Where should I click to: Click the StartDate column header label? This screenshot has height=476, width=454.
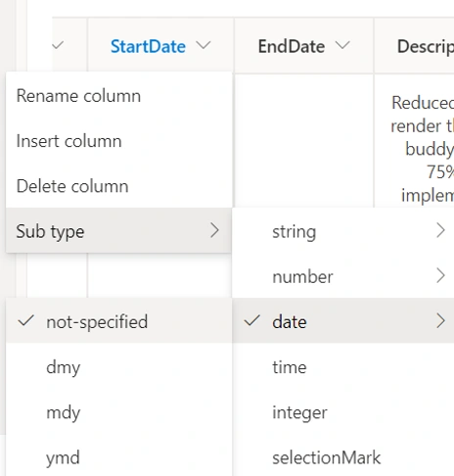pyautogui.click(x=148, y=46)
